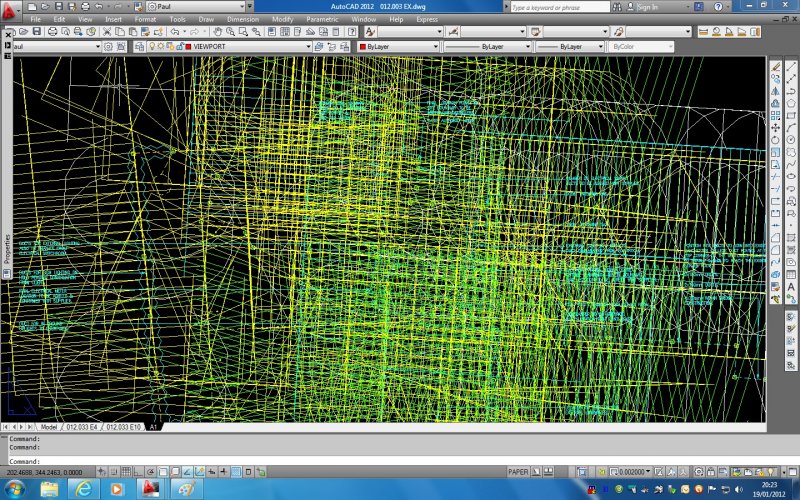
Task: Select the Pan hand tool
Action: point(215,32)
